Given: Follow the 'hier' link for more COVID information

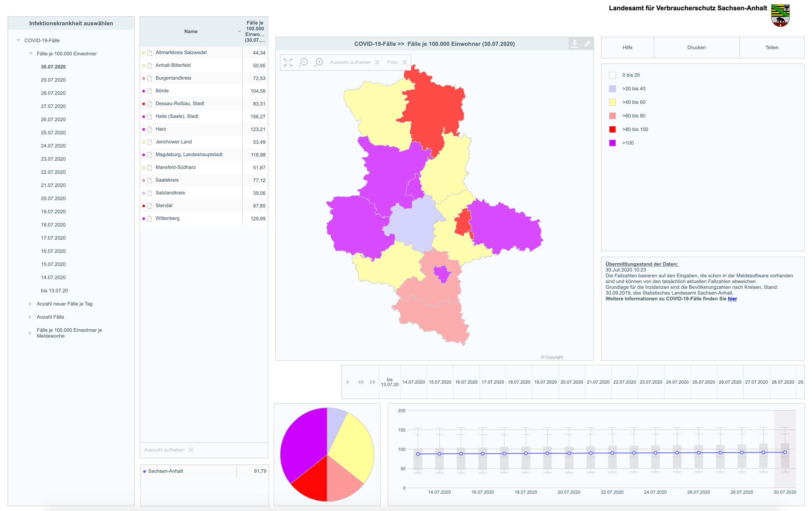Looking at the screenshot, I should pos(732,299).
